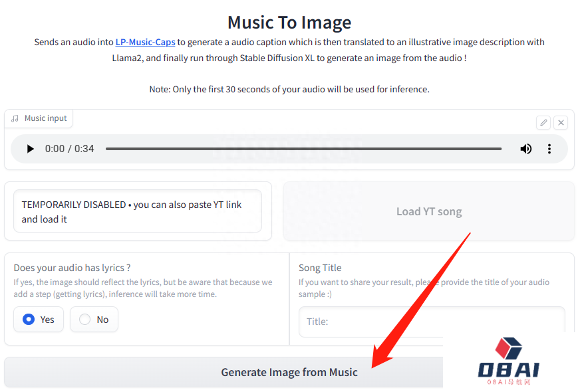Focus the Song Title input field
580x392 pixels.
click(x=432, y=322)
